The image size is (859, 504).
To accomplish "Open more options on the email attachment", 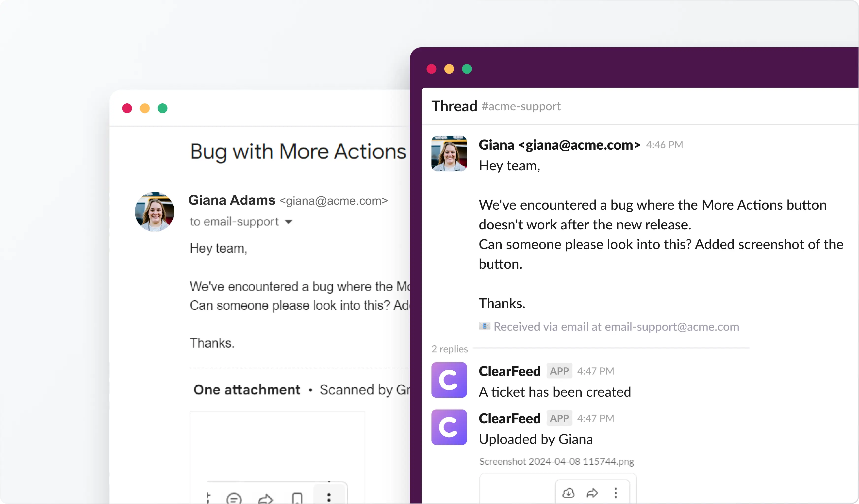I will click(328, 497).
